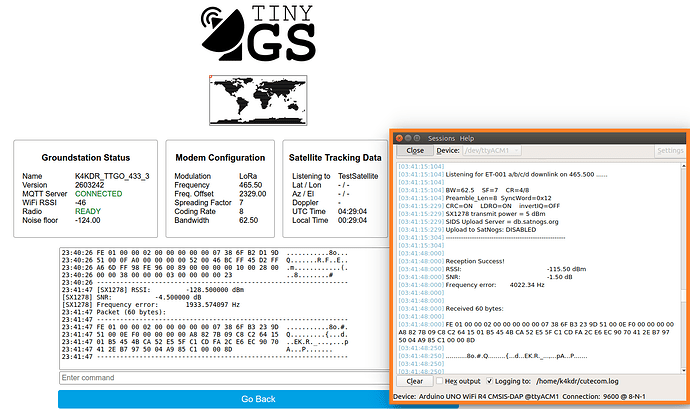
Task: Click the Frequency value 465.50
Action: pyautogui.click(x=250, y=185)
